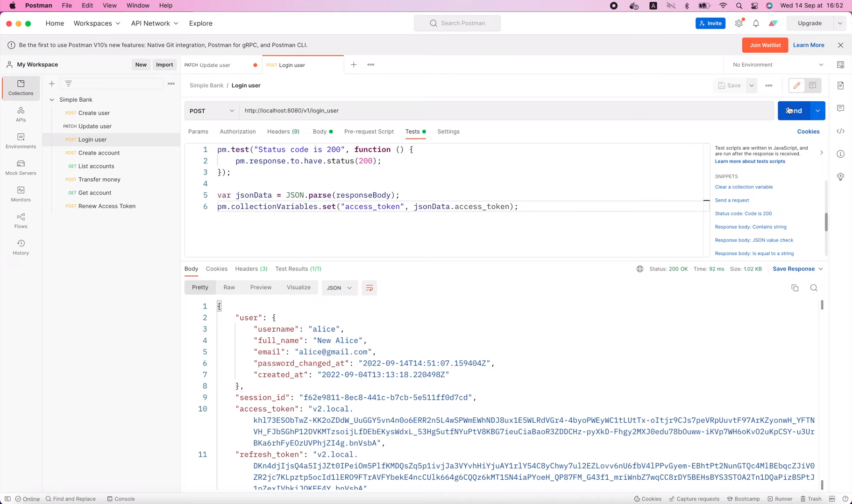Open the environment quick look icon

click(x=841, y=64)
